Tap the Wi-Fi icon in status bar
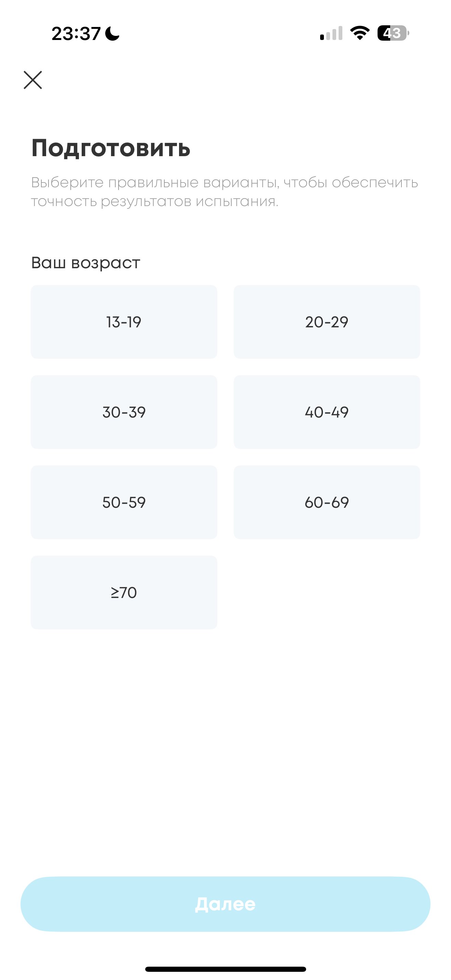The image size is (451, 980). coord(360,33)
